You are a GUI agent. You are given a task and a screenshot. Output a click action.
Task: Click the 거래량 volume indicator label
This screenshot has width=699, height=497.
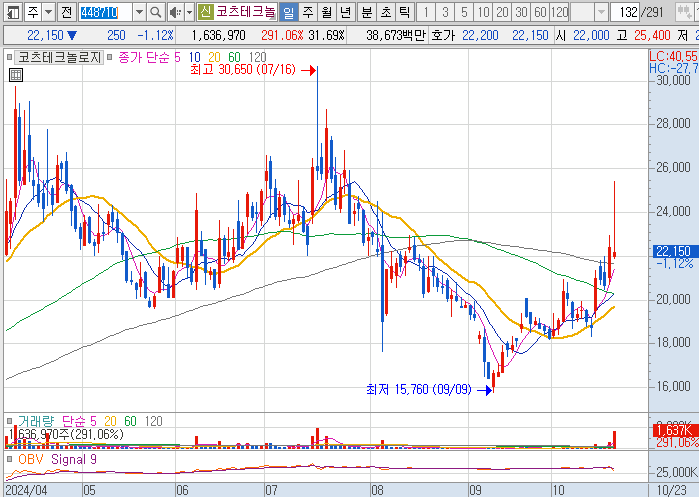[x=36, y=421]
